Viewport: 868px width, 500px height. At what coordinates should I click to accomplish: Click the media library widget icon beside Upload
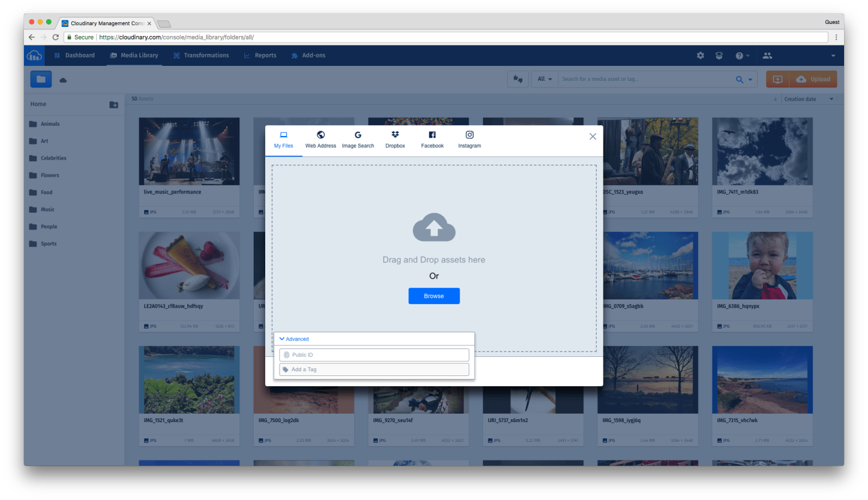click(778, 79)
